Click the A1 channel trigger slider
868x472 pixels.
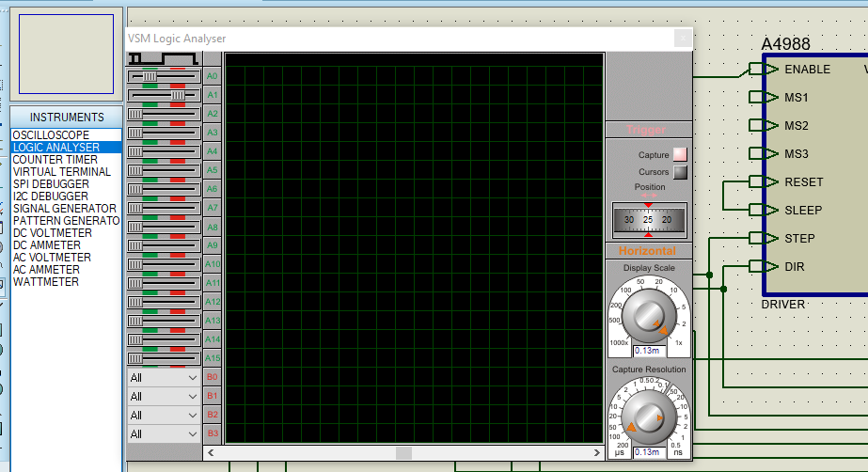coord(164,95)
